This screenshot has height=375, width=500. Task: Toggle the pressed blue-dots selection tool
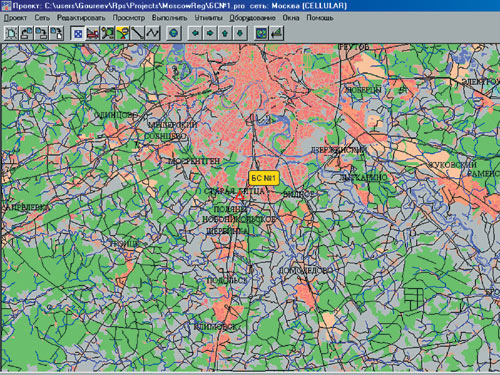point(78,33)
